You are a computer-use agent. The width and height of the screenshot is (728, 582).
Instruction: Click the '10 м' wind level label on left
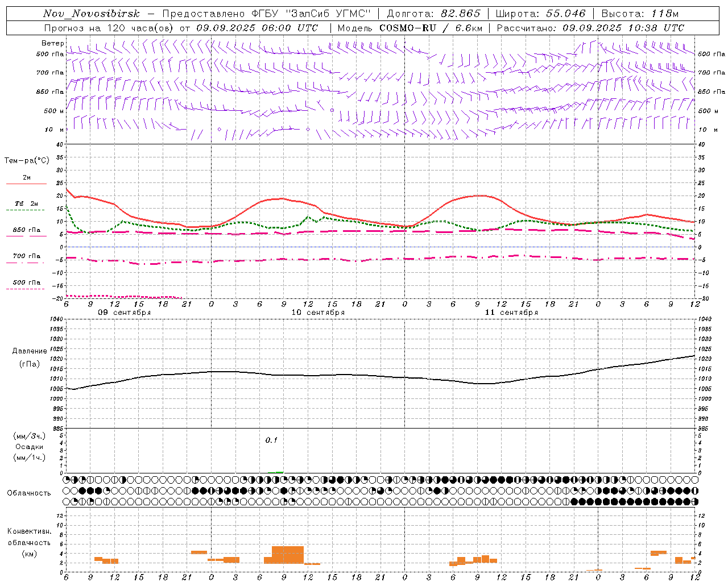point(54,130)
